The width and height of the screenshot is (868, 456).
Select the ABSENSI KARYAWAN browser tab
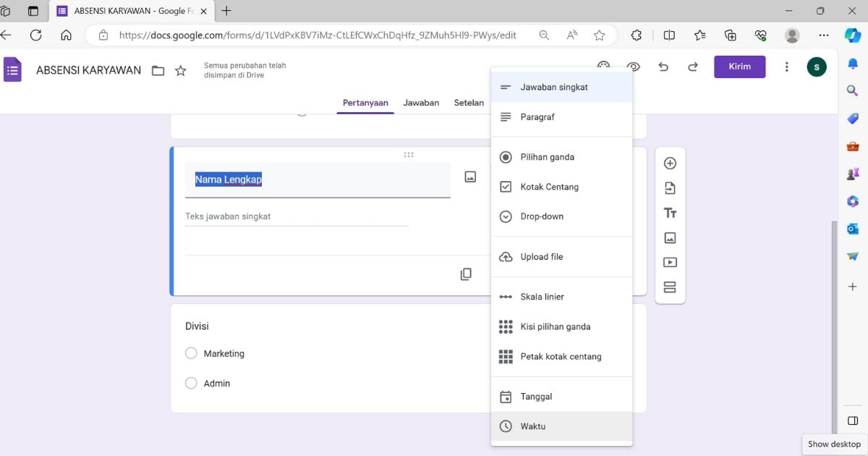132,11
